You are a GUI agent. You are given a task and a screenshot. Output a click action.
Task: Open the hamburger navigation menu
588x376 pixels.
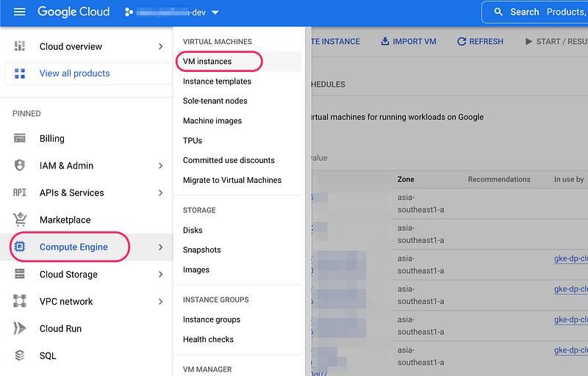tap(20, 12)
